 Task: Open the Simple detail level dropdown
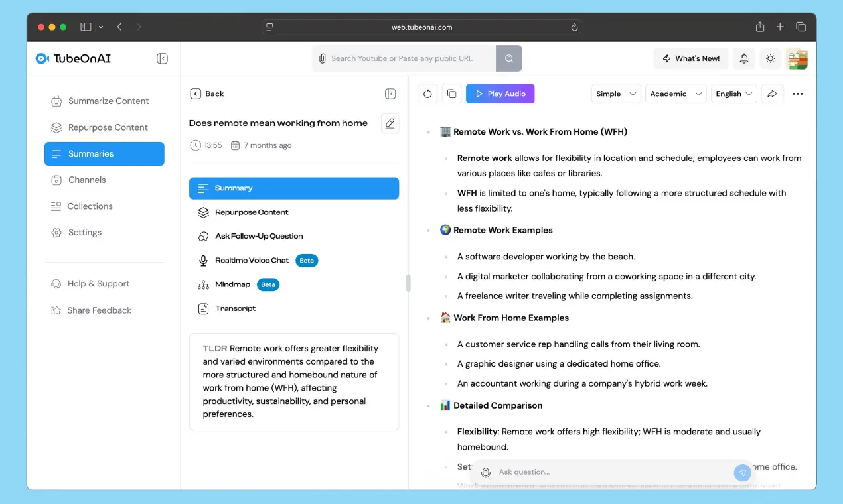click(616, 94)
